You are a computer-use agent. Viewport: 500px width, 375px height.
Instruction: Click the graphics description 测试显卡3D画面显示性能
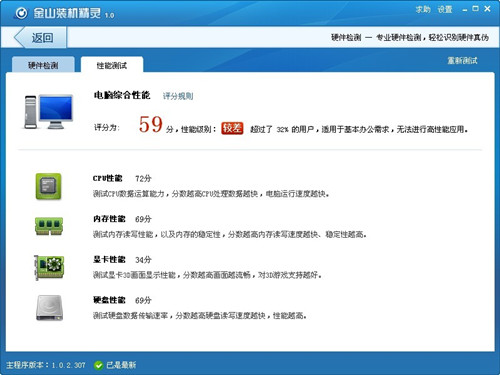207,275
